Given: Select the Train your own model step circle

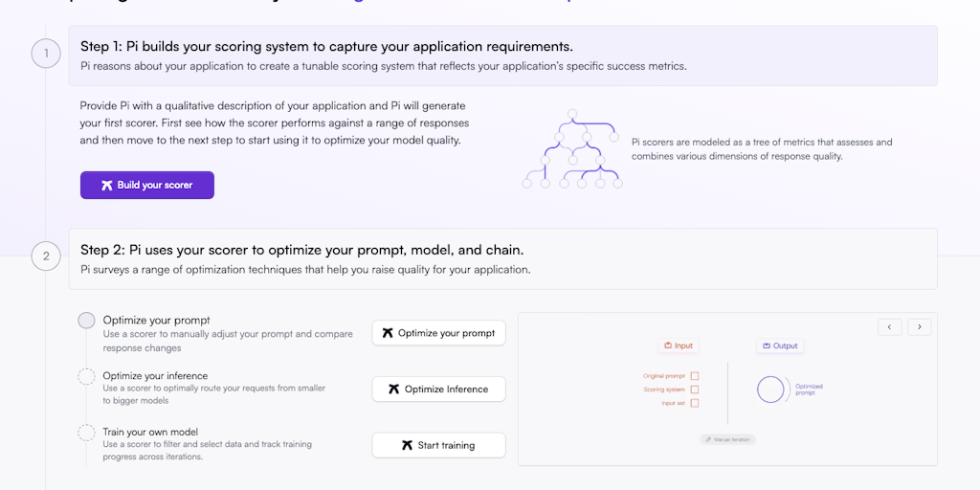Looking at the screenshot, I should coord(87,433).
